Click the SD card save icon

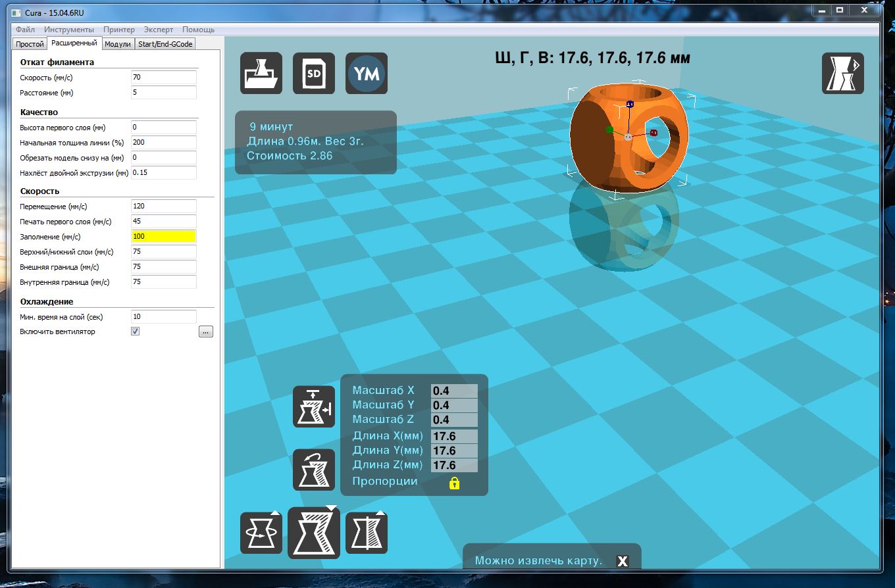[x=314, y=73]
